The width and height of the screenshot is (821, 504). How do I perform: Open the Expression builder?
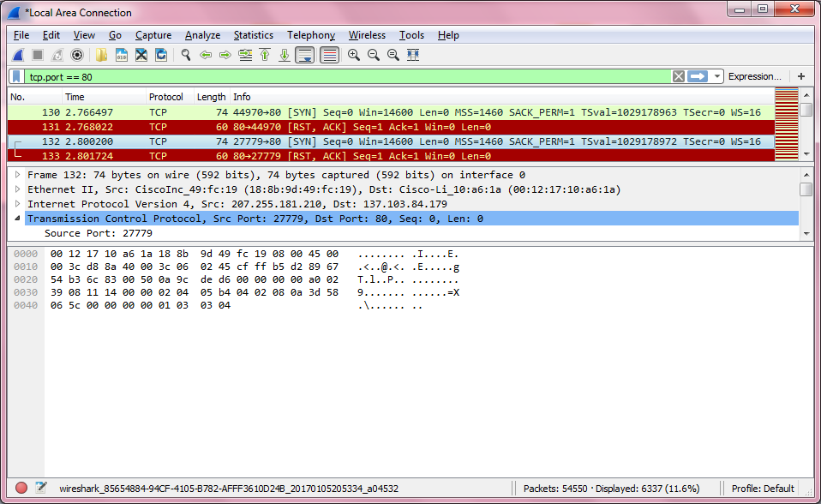point(754,76)
